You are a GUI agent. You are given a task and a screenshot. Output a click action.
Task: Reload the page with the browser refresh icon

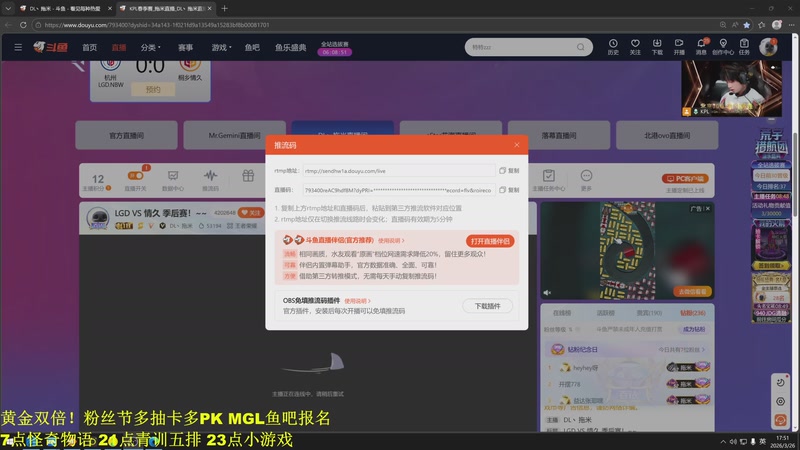23,24
